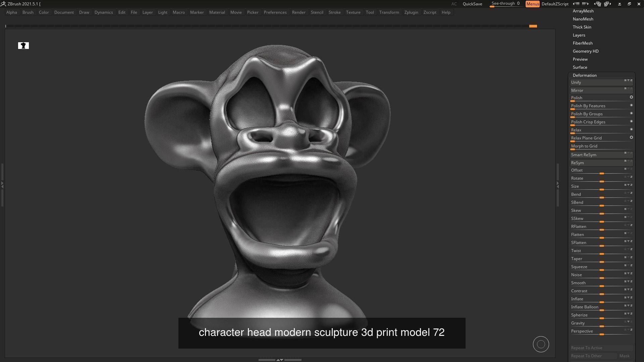The width and height of the screenshot is (644, 362).
Task: Click next UI colors icon in title bar
Action: [x=585, y=4]
